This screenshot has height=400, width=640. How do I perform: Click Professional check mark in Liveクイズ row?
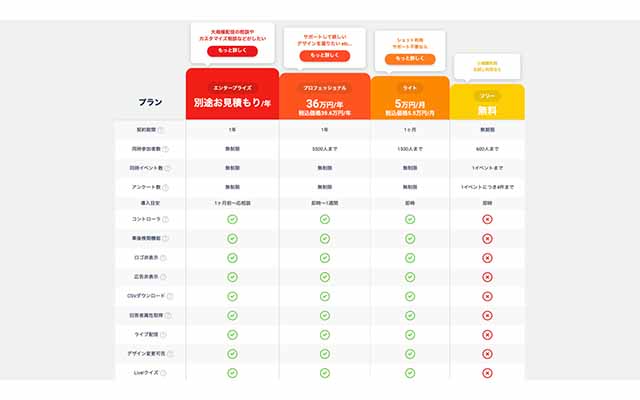click(325, 373)
